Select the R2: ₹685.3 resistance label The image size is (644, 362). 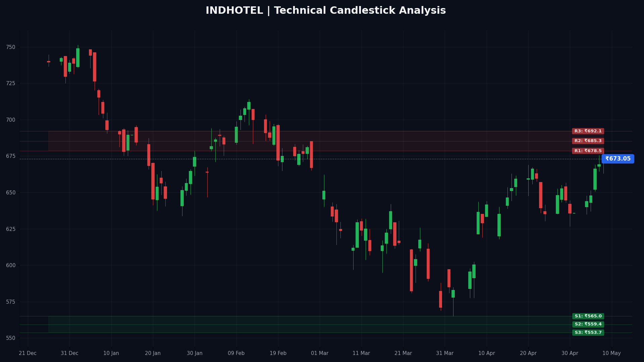click(x=588, y=141)
